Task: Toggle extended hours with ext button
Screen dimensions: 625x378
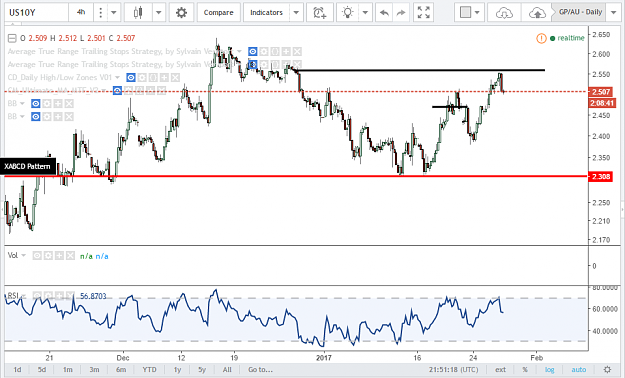Action: click(501, 370)
